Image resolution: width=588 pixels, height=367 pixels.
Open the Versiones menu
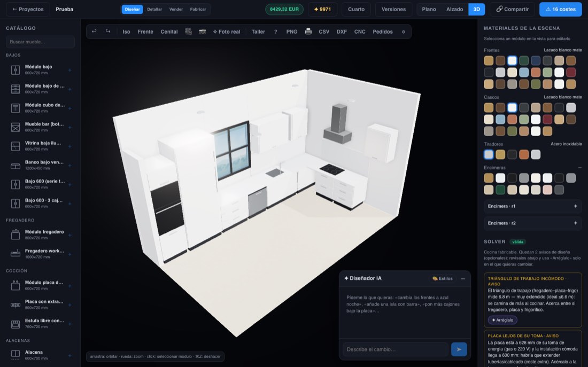393,10
